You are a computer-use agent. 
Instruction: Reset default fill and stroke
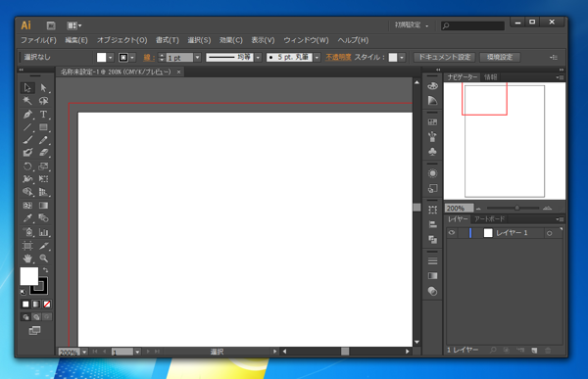click(23, 292)
